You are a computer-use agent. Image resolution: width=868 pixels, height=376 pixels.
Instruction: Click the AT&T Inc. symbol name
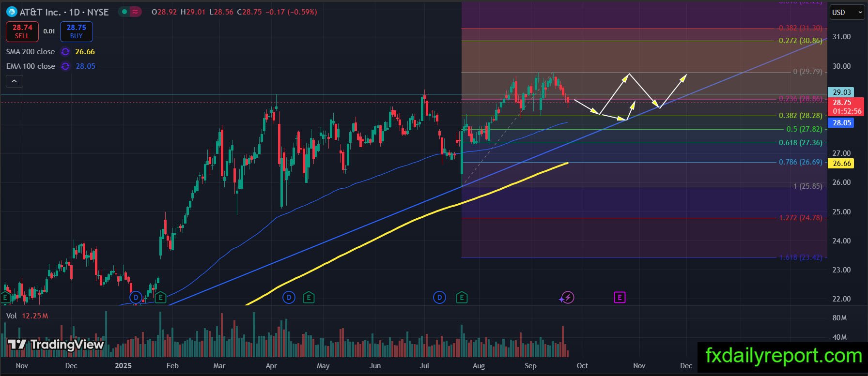[x=40, y=12]
